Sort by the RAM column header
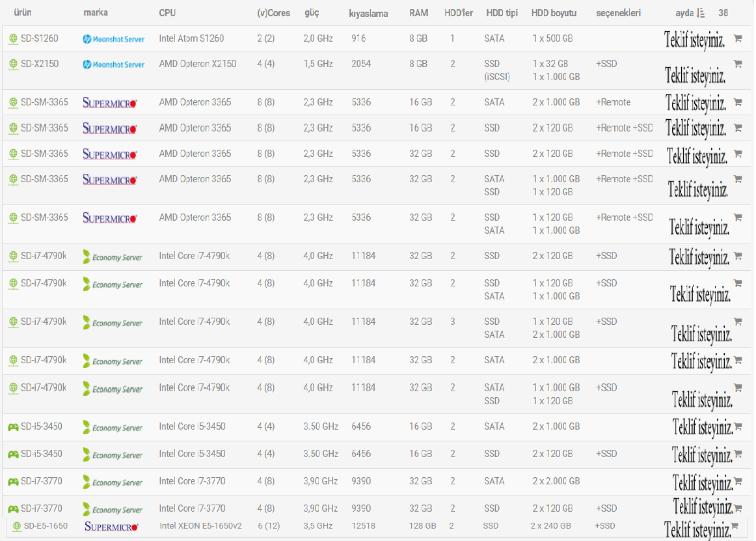The width and height of the screenshot is (756, 541). [x=418, y=13]
